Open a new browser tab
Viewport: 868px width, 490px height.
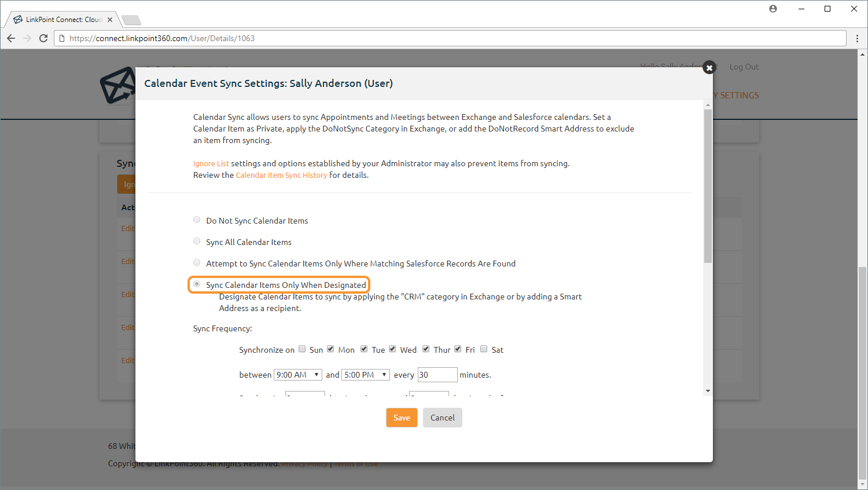point(131,20)
